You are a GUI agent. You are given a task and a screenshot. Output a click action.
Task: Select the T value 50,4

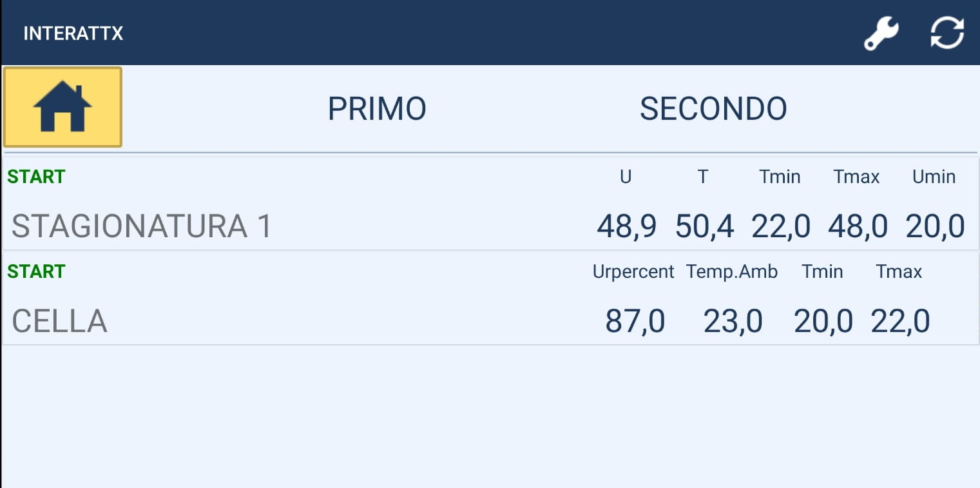704,226
